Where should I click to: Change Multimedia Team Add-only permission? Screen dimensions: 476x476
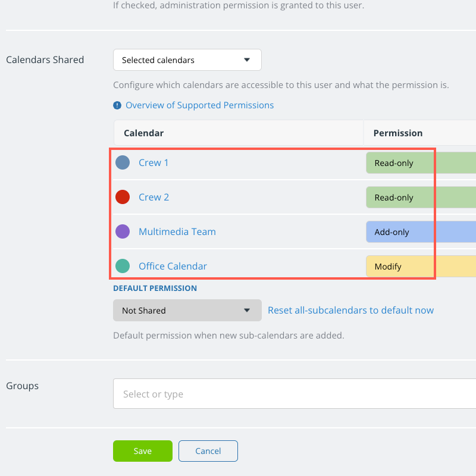point(421,232)
